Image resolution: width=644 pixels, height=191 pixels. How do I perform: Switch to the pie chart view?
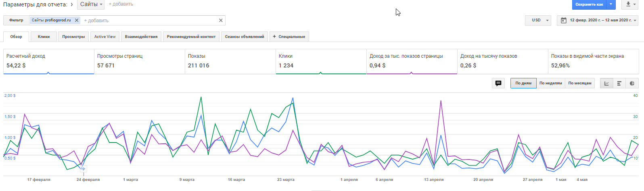click(x=631, y=83)
